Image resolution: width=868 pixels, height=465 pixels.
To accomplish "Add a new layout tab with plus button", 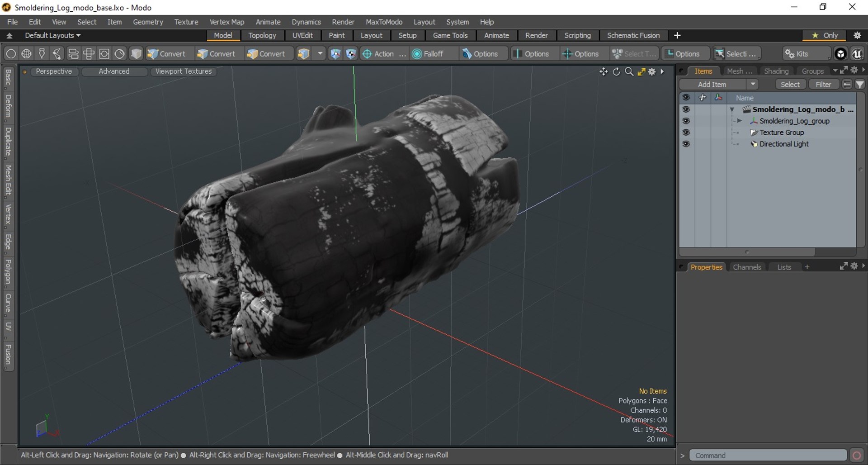I will [677, 35].
